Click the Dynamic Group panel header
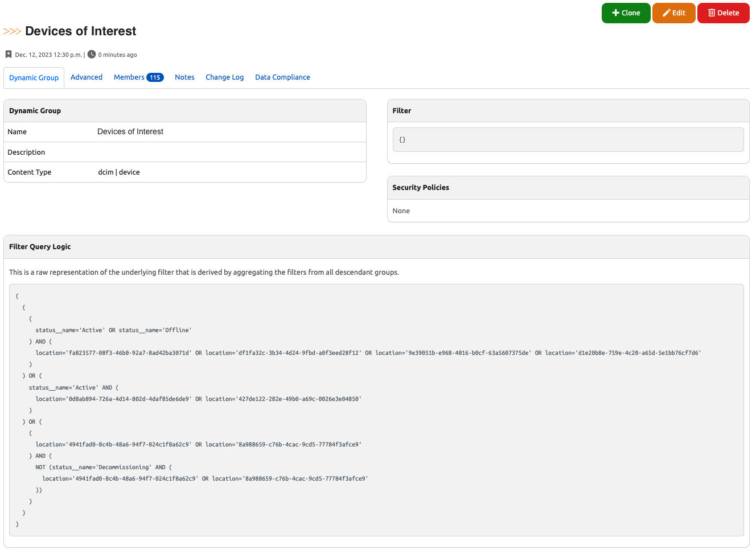This screenshot has height=550, width=756. pos(35,111)
